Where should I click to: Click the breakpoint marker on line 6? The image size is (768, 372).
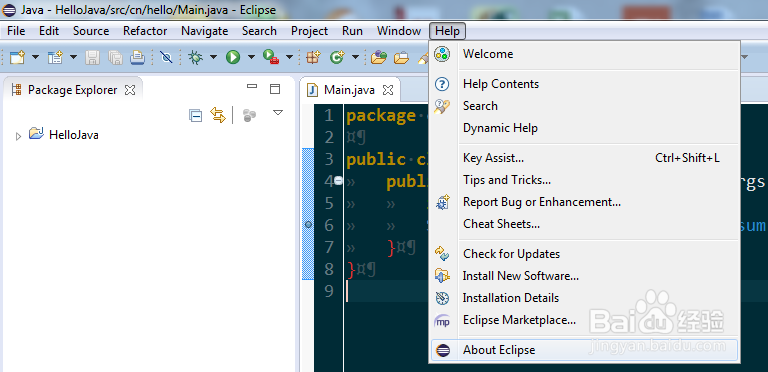pos(308,225)
